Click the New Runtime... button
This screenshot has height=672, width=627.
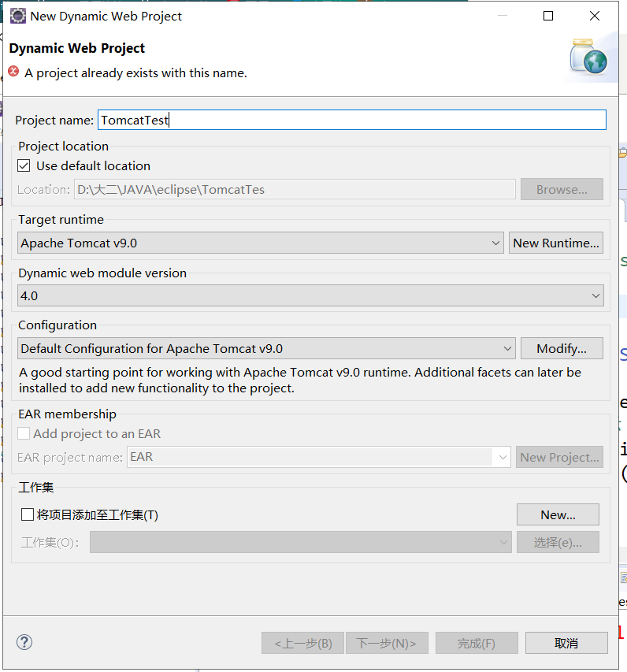pyautogui.click(x=556, y=243)
